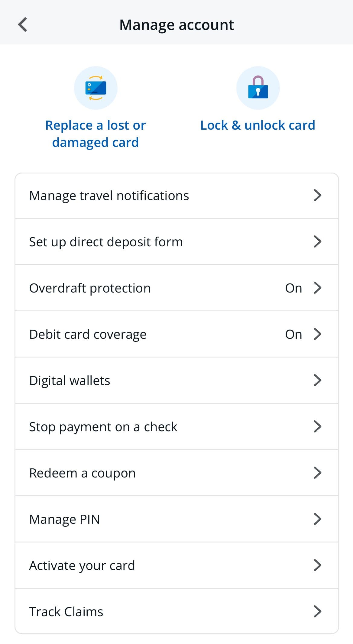The height and width of the screenshot is (644, 353).
Task: Tap the chevron next to Track Claims
Action: (x=318, y=611)
